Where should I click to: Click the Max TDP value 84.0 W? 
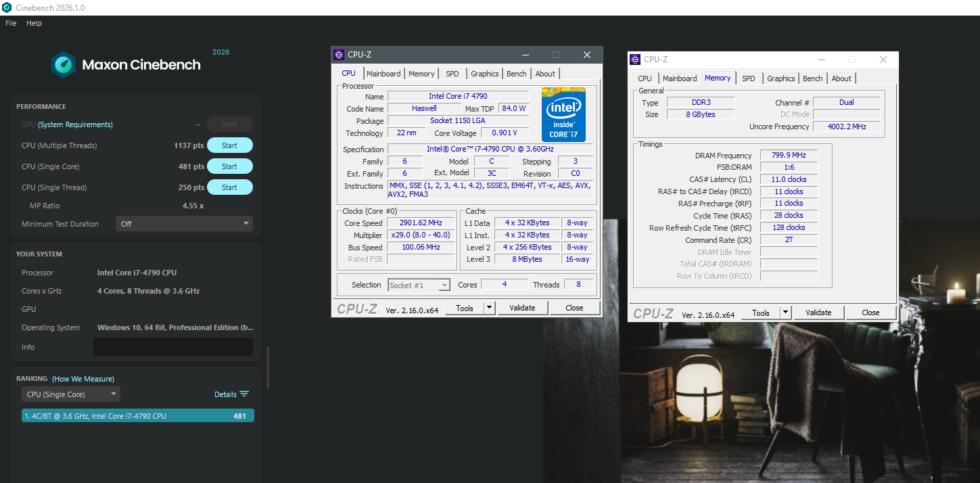click(x=513, y=108)
